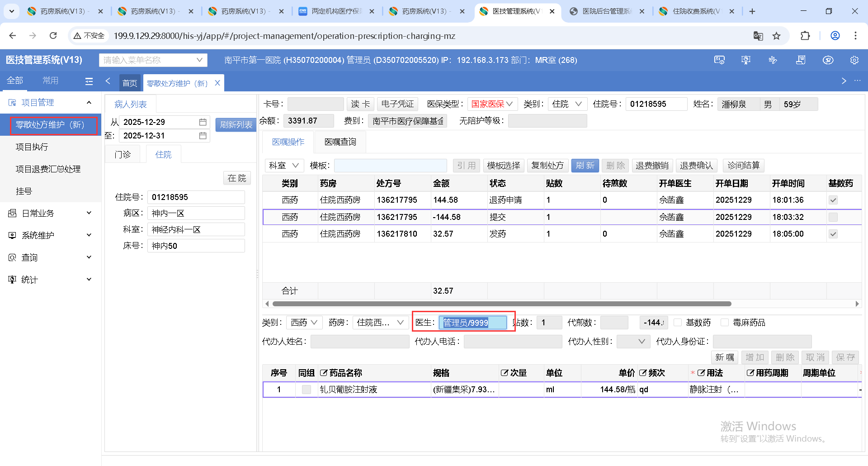Image resolution: width=868 pixels, height=466 pixels.
Task: Click the horizontal scrollbar under prescription table
Action: 502,304
